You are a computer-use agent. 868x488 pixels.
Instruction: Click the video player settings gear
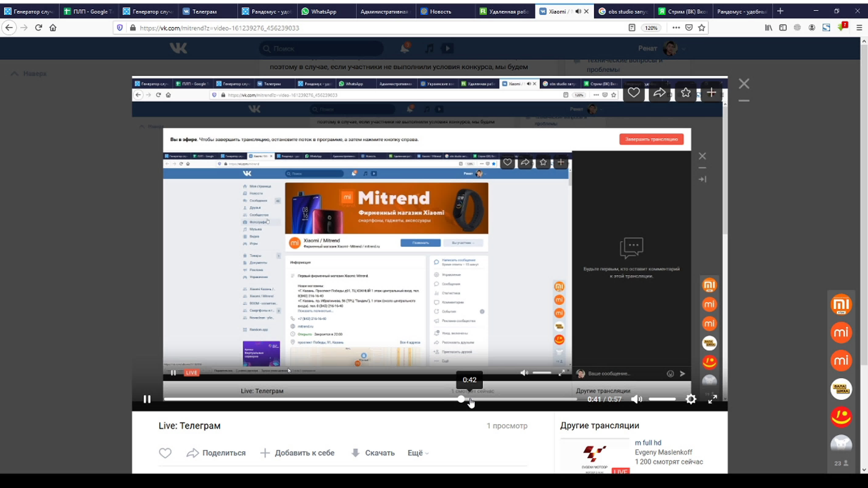pos(691,399)
